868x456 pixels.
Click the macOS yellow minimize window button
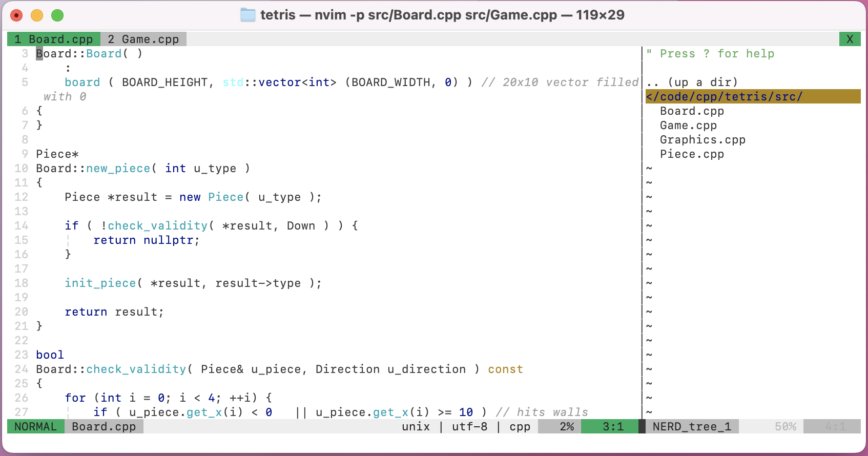37,15
